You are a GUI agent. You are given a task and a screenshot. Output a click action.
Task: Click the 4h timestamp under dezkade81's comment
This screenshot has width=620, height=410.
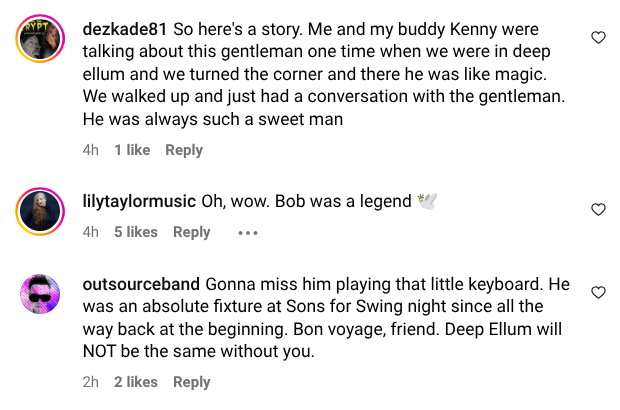point(90,150)
